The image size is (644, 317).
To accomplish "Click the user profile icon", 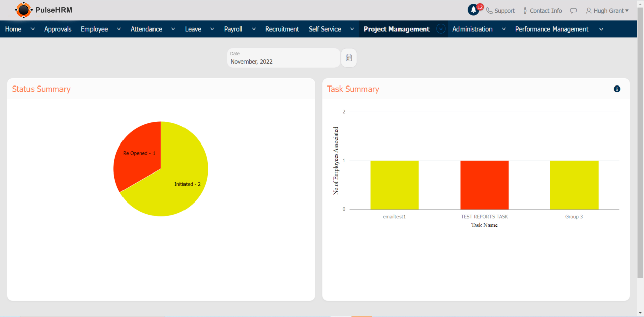I will (589, 11).
